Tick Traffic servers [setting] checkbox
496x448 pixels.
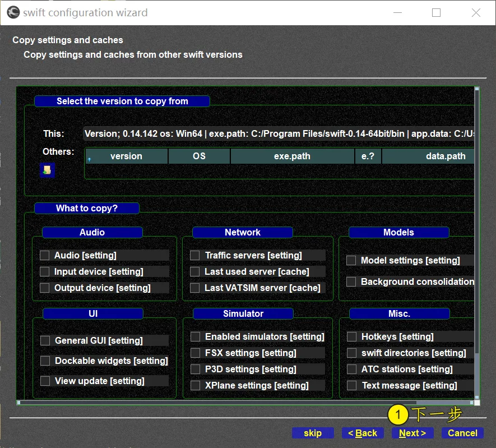pos(195,255)
